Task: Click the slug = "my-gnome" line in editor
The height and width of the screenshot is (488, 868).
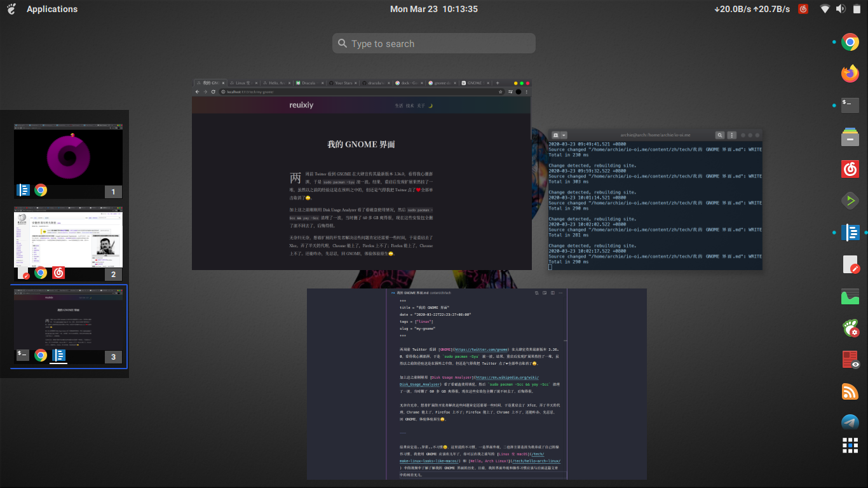Action: (x=417, y=329)
